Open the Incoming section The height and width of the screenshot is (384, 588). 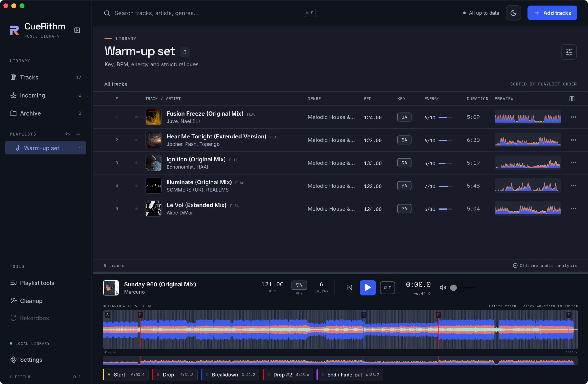click(46, 95)
